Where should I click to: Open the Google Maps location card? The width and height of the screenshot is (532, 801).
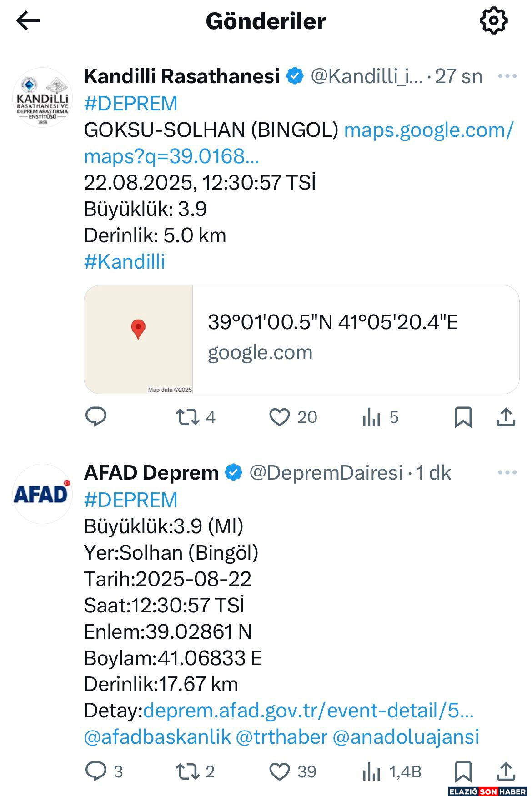point(301,339)
